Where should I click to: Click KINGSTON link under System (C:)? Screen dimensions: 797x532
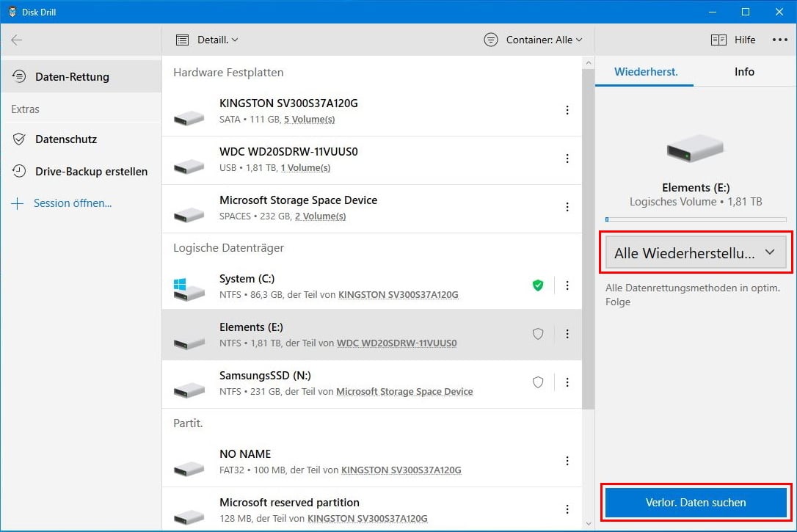pos(398,295)
